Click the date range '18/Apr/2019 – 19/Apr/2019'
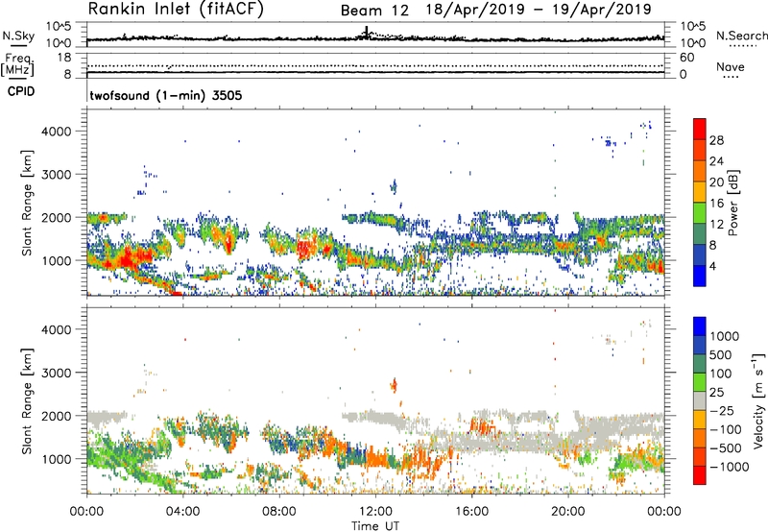The width and height of the screenshot is (768, 532). (539, 10)
